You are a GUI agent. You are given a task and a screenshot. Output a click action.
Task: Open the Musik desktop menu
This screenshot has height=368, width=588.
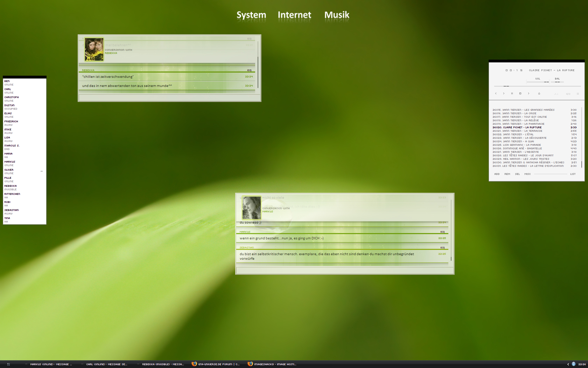[337, 15]
